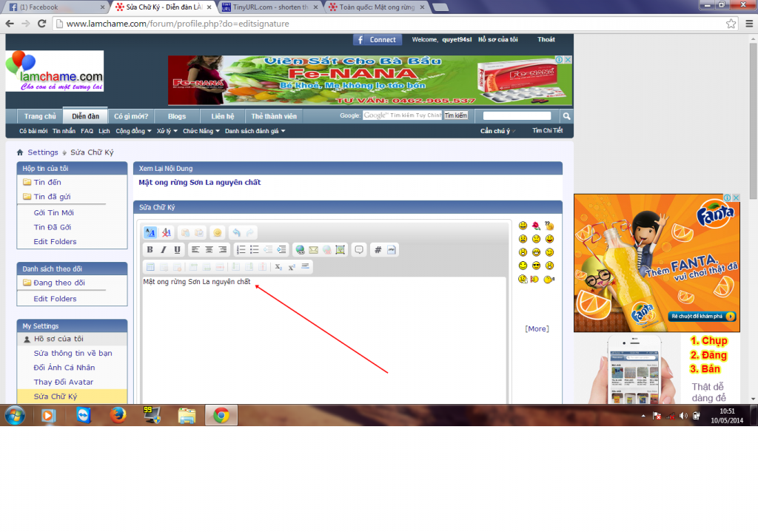Click the Facebook Connect button

(377, 40)
